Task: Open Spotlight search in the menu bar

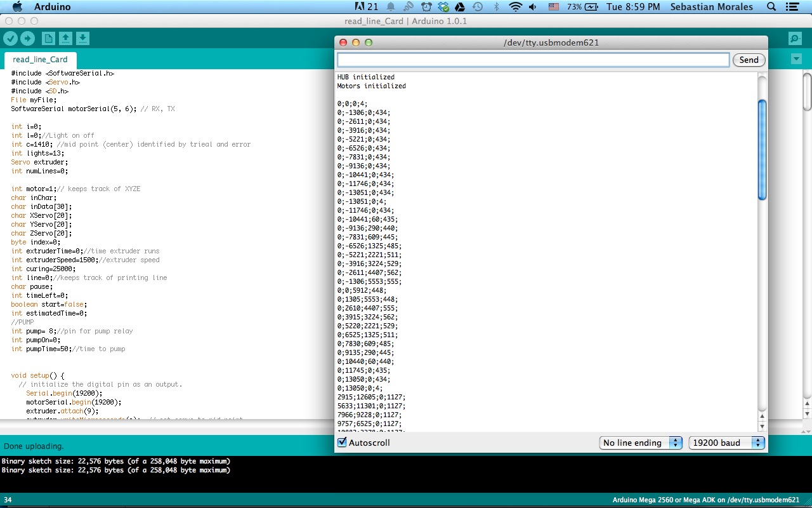Action: pos(769,7)
